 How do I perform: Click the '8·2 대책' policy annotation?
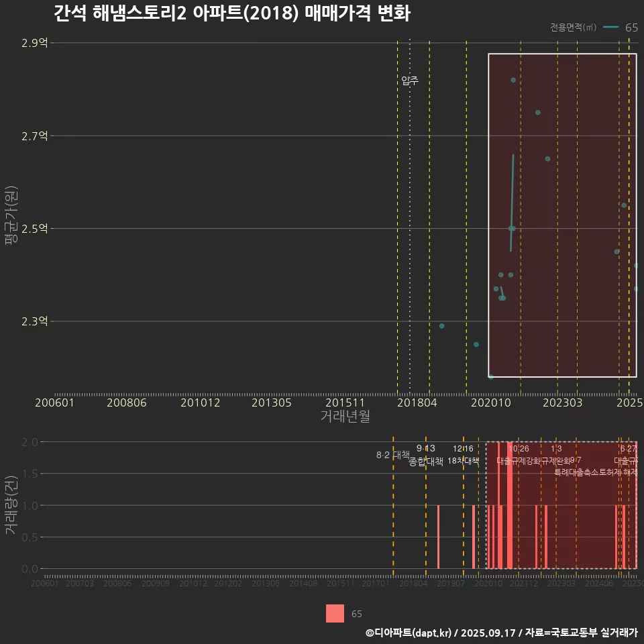[393, 455]
